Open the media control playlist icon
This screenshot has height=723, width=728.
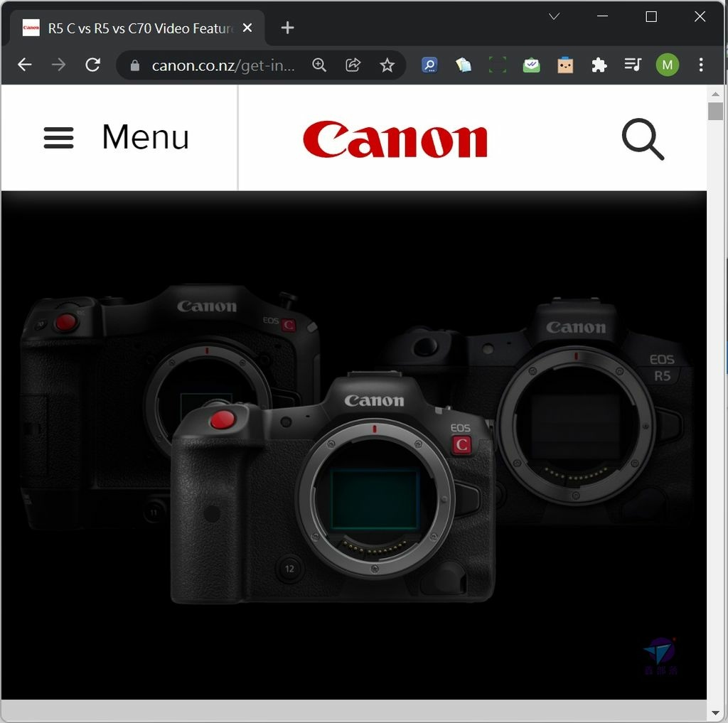(x=633, y=65)
